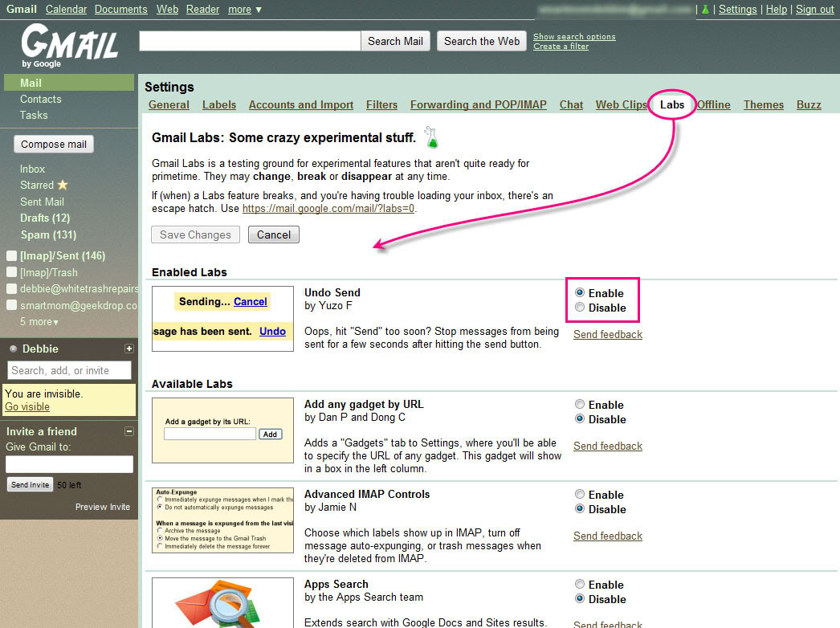The height and width of the screenshot is (628, 840).
Task: Tick the [Imap]/Trash label checkbox
Action: click(11, 273)
